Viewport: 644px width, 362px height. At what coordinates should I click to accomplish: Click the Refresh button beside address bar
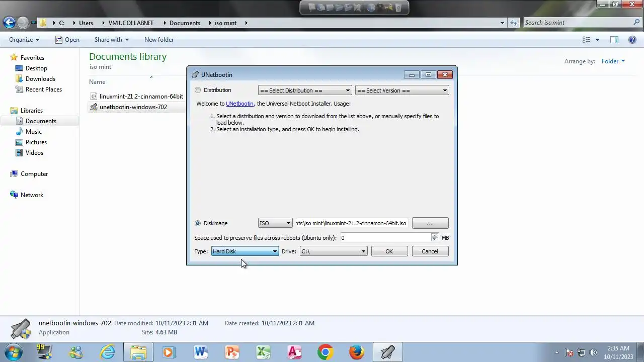coord(513,23)
